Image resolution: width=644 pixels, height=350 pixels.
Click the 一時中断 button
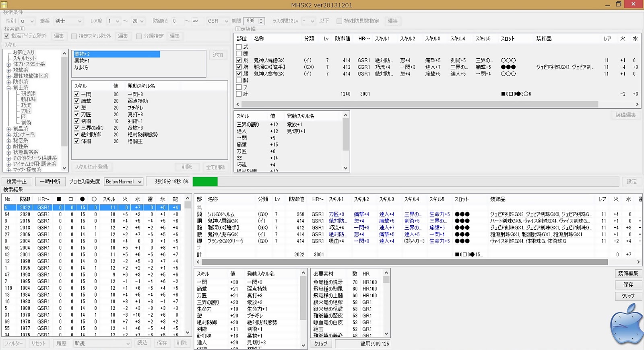pyautogui.click(x=50, y=182)
